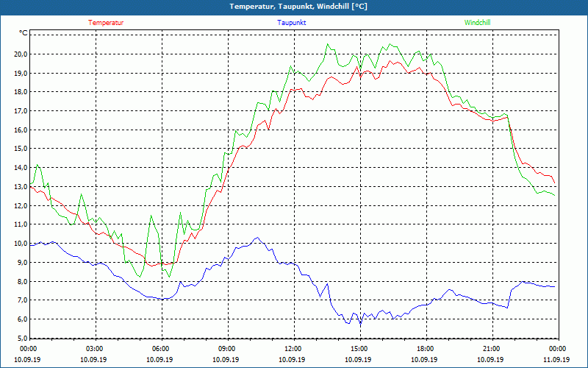Select the 06:00 time axis label

161,349
